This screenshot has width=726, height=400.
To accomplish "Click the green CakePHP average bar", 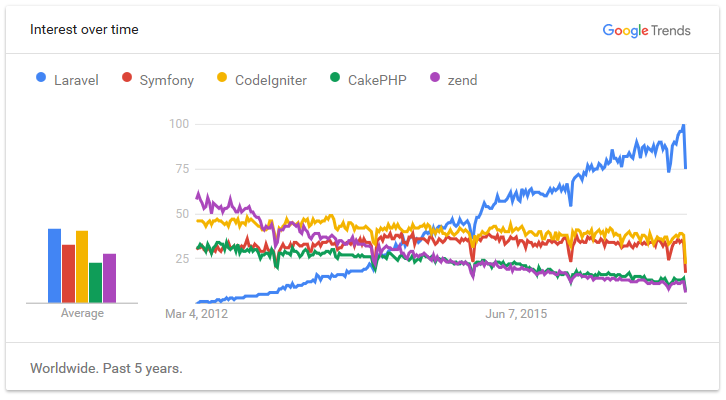I will 96,282.
